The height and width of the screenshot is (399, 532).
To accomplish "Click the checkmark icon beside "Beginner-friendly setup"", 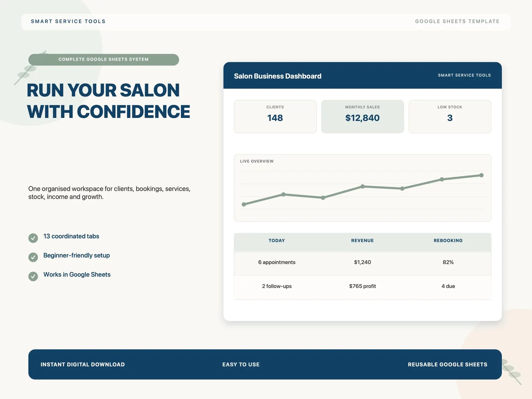I will click(33, 257).
